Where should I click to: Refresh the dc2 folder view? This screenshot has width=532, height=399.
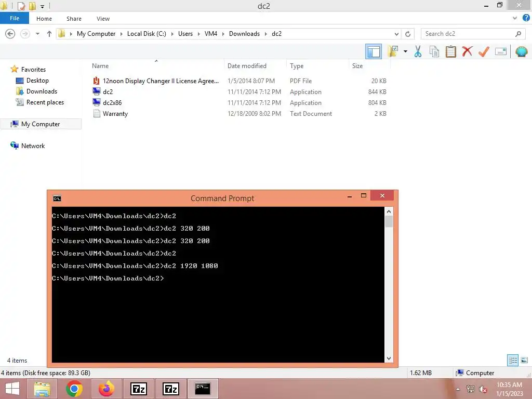click(x=408, y=34)
